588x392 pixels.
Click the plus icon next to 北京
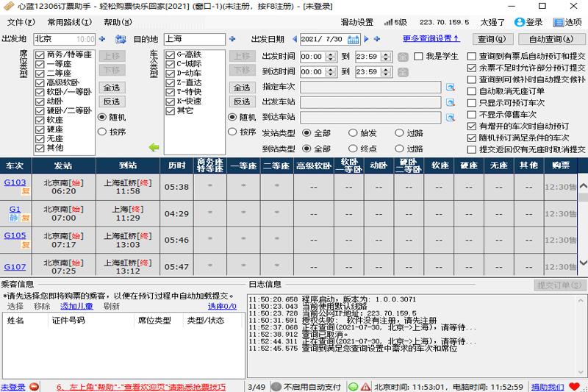(x=102, y=39)
